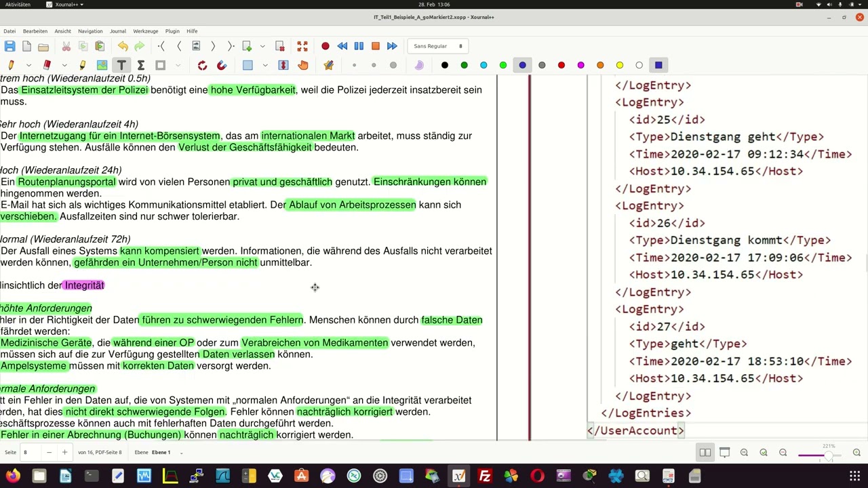This screenshot has width=868, height=488.
Task: Toggle the draw shape rectangle tool
Action: (161, 65)
